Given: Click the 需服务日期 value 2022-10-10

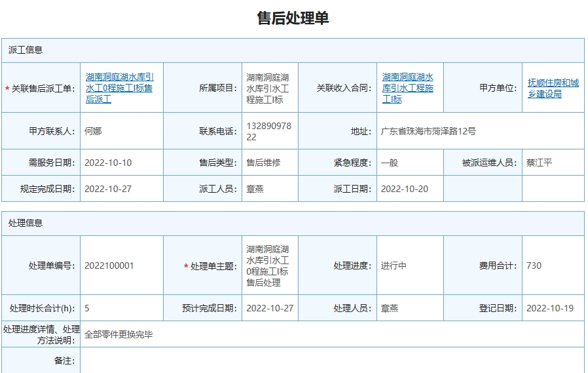Looking at the screenshot, I should click(x=108, y=163).
